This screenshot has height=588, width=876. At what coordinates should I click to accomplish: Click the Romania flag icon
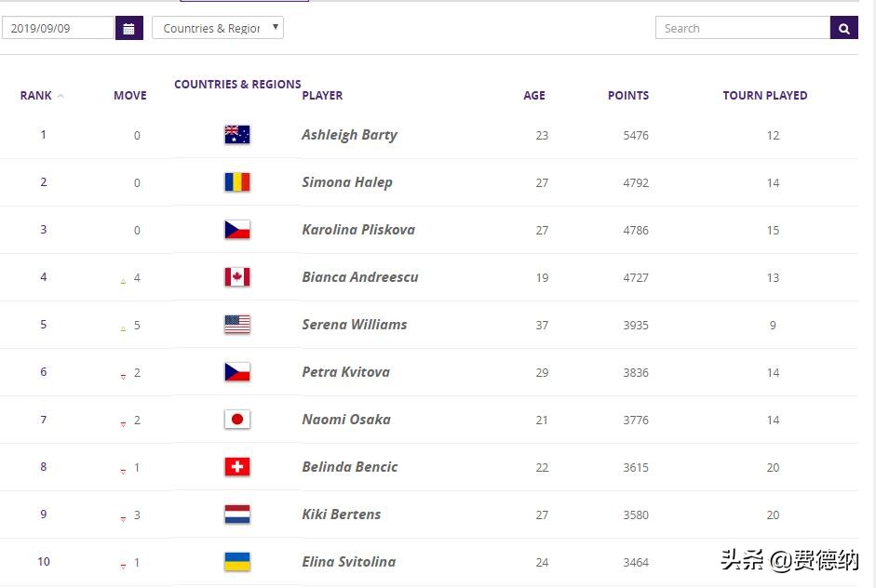[237, 182]
